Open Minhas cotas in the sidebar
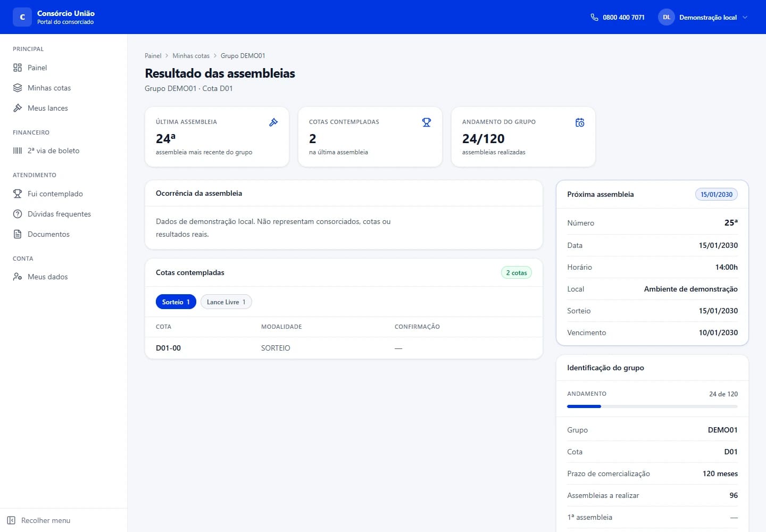766x532 pixels. click(64, 88)
